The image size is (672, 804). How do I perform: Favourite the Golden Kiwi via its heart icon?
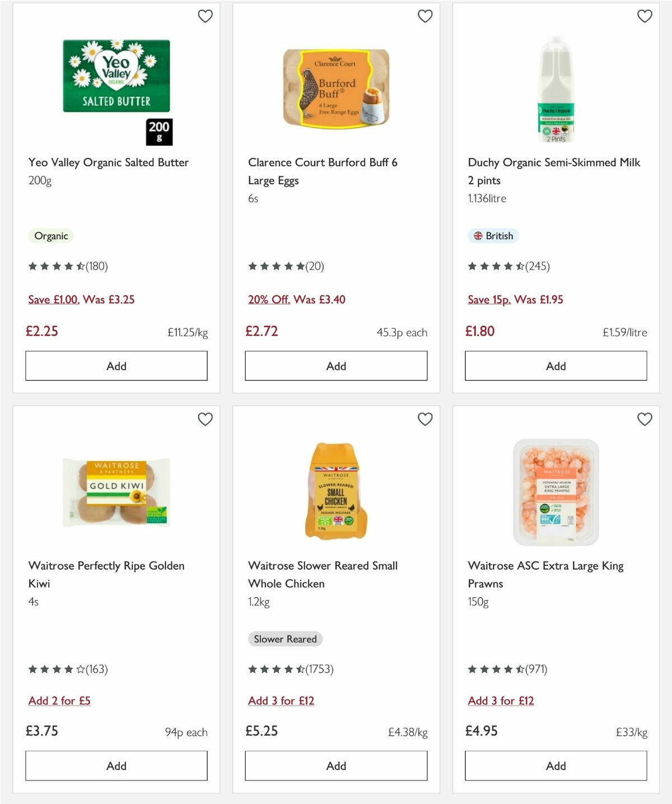coord(206,419)
